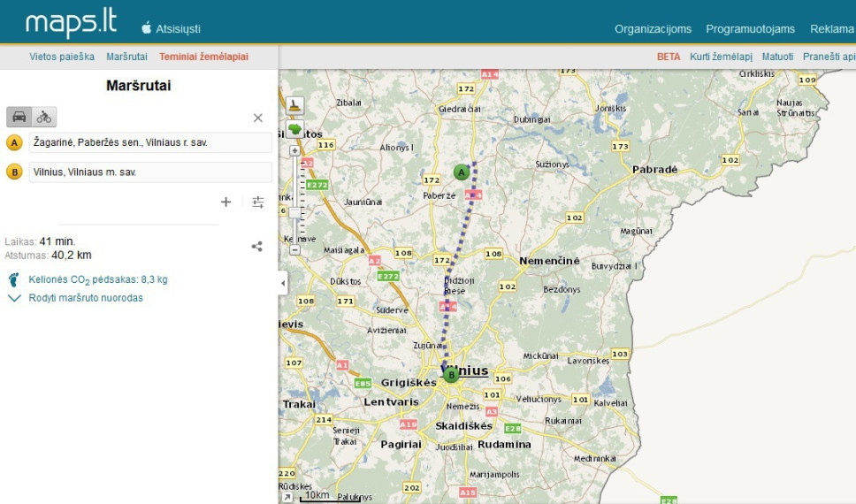The width and height of the screenshot is (856, 504).
Task: Switch to bicycle route mode
Action: [44, 117]
